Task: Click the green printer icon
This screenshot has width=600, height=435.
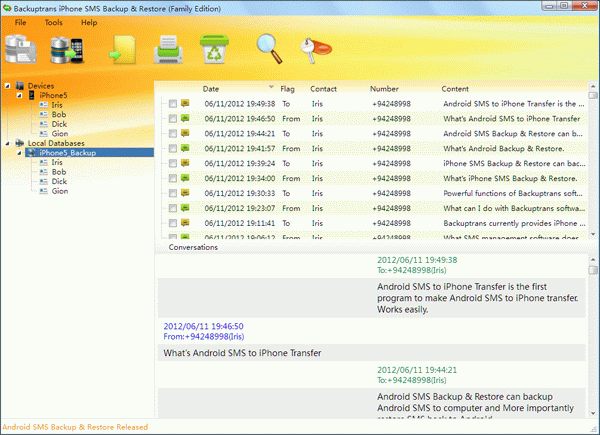Action: pyautogui.click(x=168, y=49)
